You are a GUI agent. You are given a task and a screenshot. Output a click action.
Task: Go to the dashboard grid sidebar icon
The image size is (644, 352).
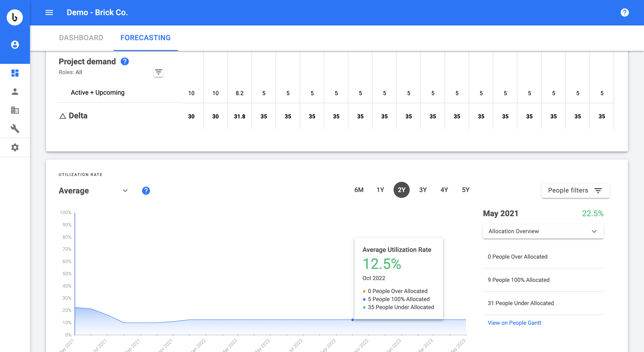click(15, 73)
